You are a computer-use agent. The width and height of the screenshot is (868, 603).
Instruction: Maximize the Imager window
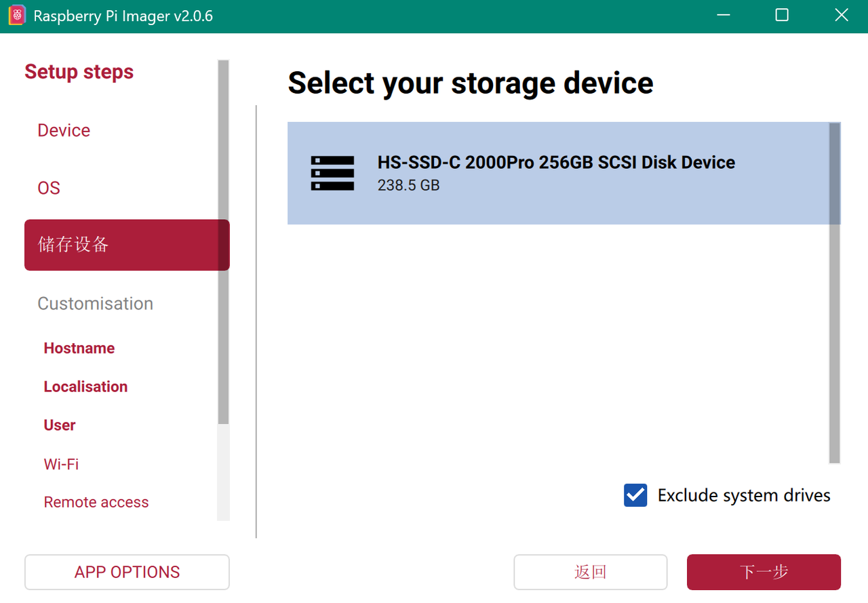click(x=782, y=16)
